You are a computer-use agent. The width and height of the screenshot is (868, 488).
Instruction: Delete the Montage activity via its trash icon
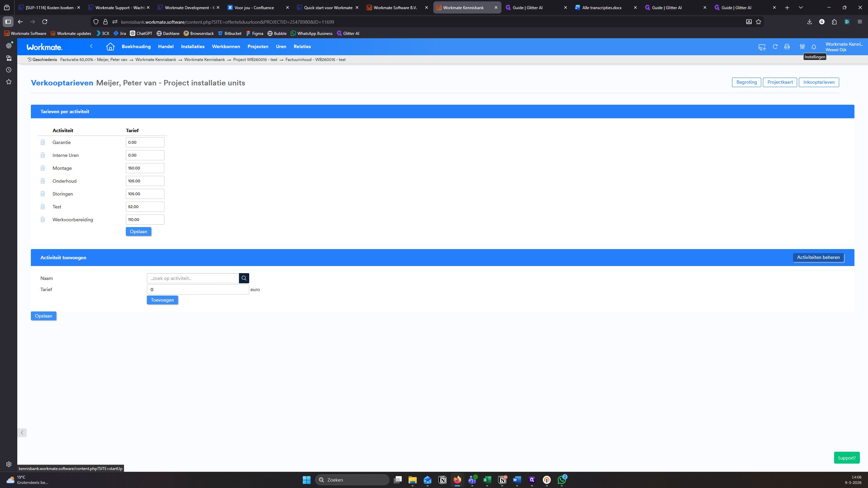click(x=43, y=168)
